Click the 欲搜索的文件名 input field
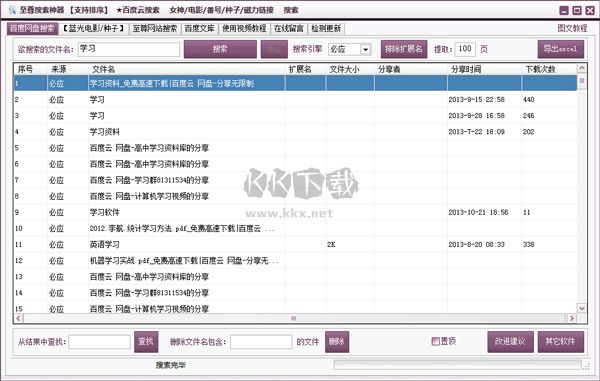The height and width of the screenshot is (381, 600). [129, 49]
